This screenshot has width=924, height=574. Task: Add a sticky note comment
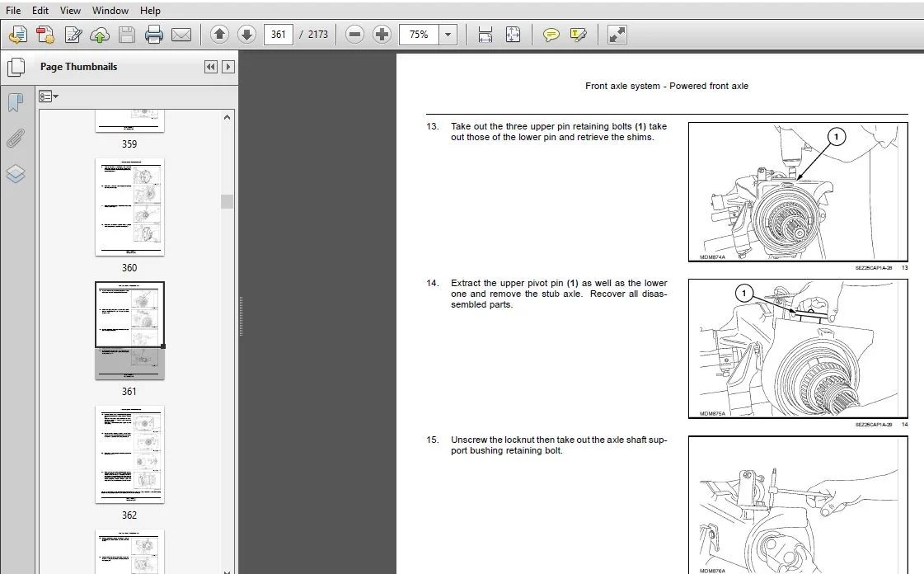(x=551, y=35)
